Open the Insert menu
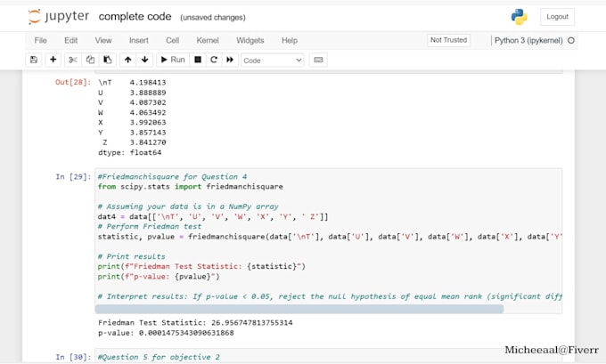This screenshot has width=606, height=364. pos(139,41)
